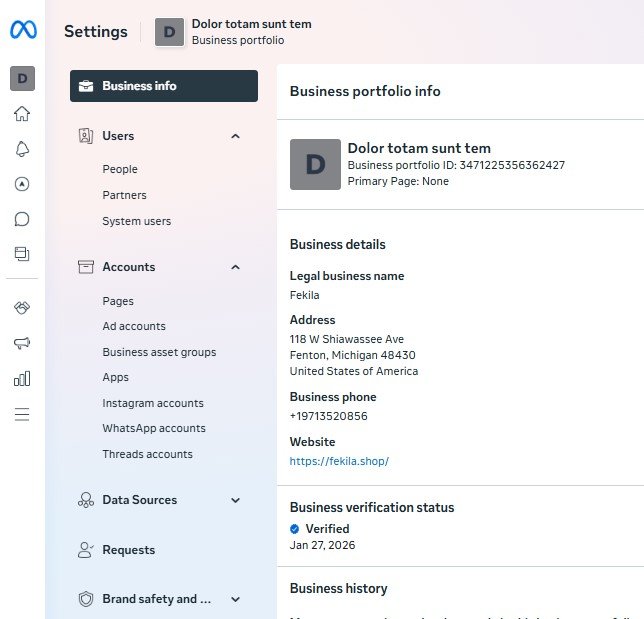Screen dimensions: 644x619
Task: Open the bar chart insights icon
Action: (22, 378)
